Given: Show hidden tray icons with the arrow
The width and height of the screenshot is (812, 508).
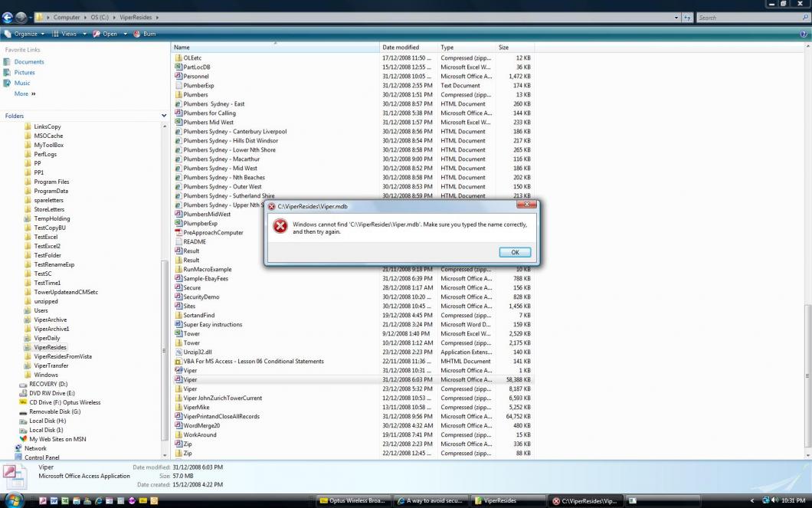Looking at the screenshot, I should 752,501.
